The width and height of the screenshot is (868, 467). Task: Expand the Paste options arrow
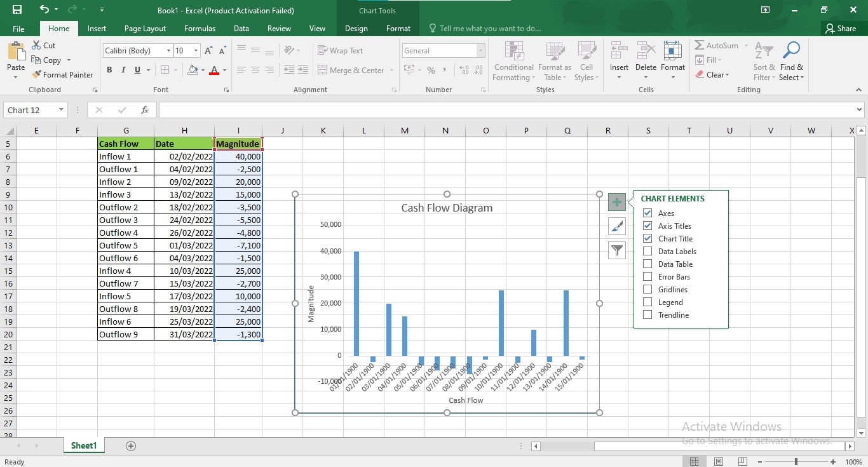16,77
